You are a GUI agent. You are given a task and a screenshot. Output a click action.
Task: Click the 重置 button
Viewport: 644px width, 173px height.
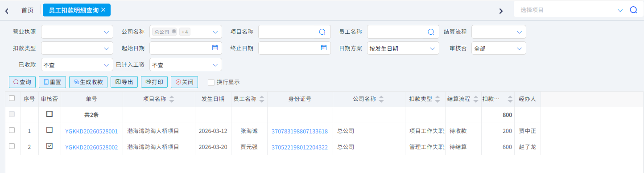coord(52,82)
